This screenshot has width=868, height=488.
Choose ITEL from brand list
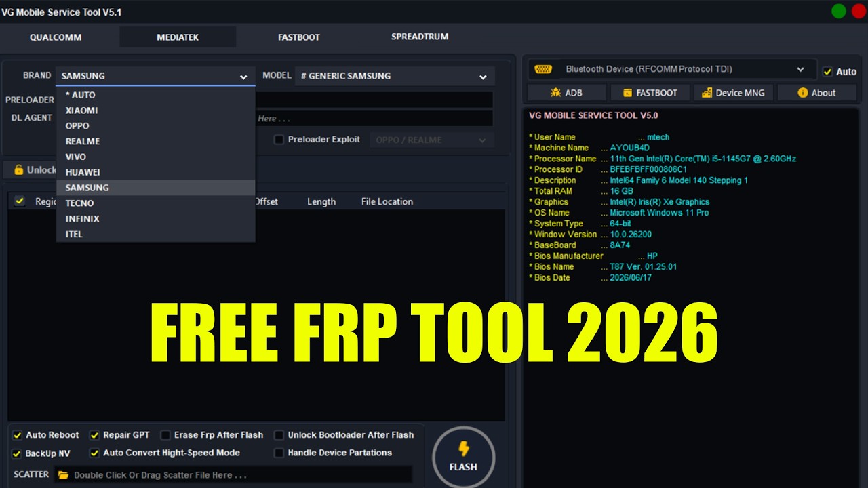point(155,235)
